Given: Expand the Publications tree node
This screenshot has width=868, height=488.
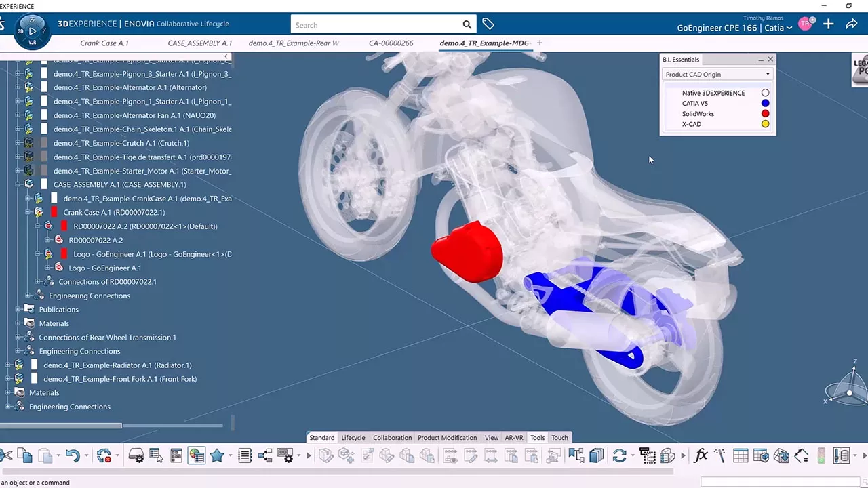Looking at the screenshot, I should 18,310.
